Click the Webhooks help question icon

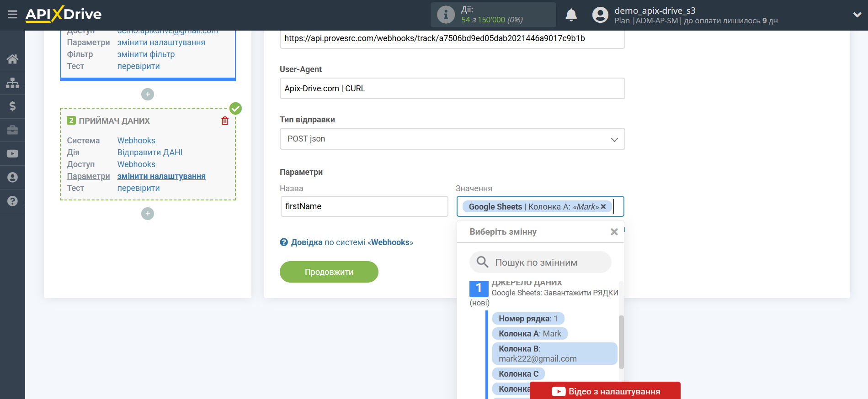[284, 242]
